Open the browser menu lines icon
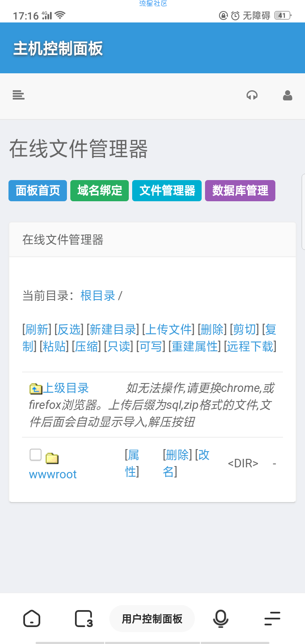The image size is (305, 644). (272, 619)
